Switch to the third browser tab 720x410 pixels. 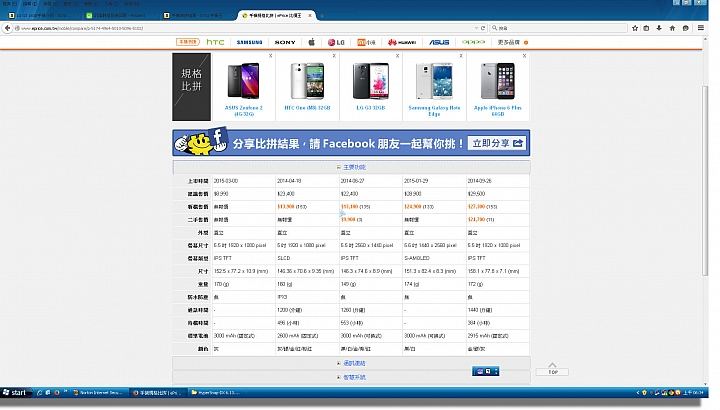click(198, 16)
